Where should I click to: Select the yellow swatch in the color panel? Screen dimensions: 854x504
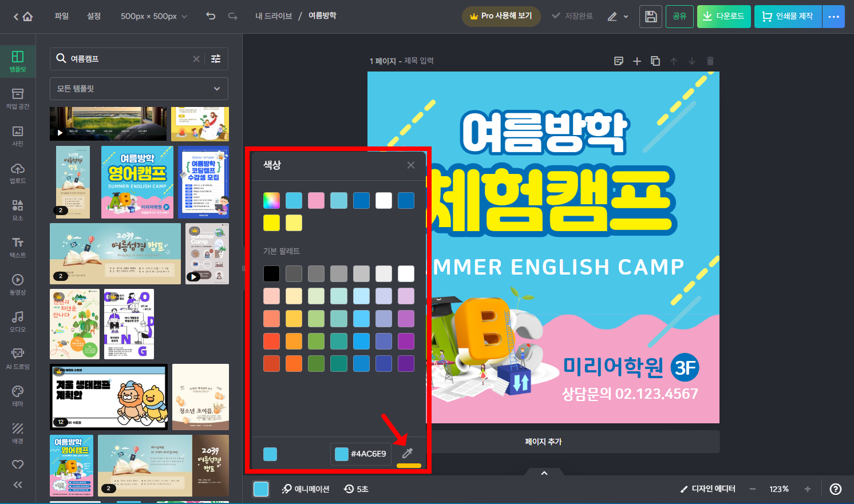[x=271, y=223]
